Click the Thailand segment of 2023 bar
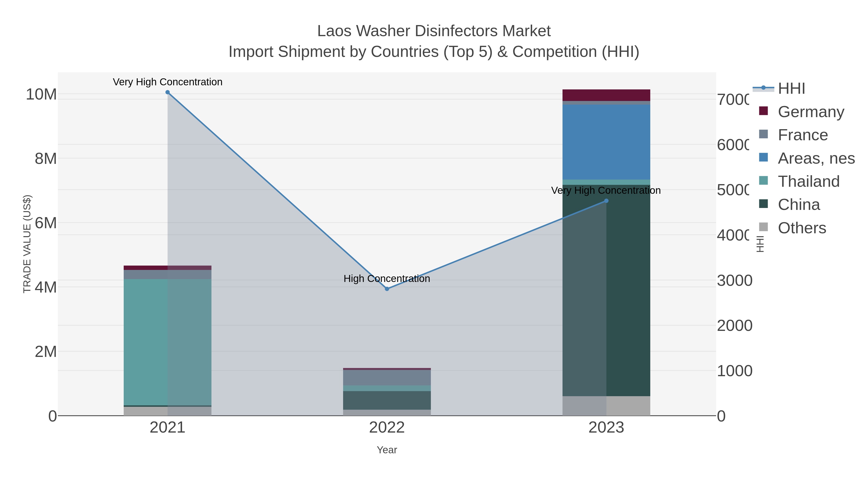 coord(606,182)
